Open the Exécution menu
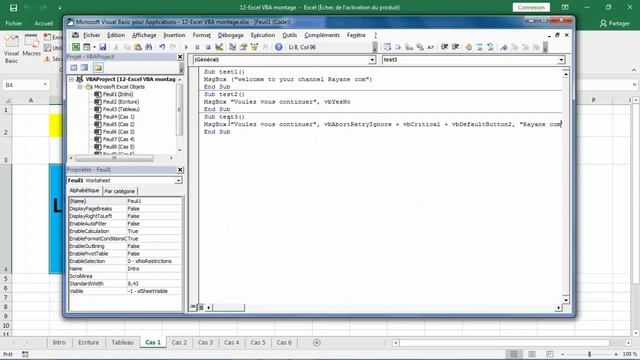The width and height of the screenshot is (640, 360). coord(263,35)
